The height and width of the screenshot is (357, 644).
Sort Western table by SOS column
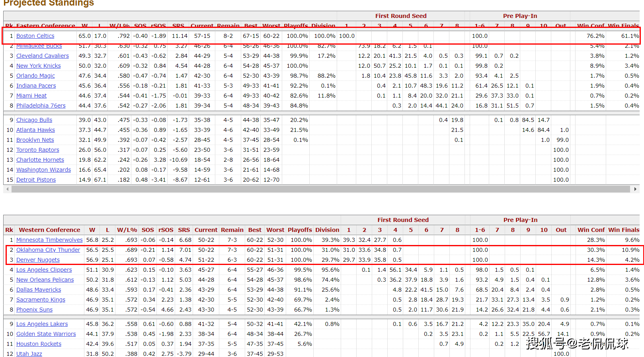click(148, 230)
